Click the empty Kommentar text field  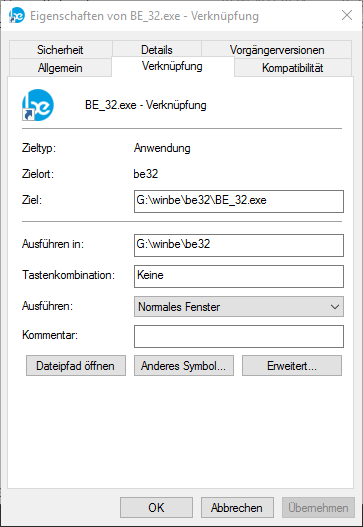coord(239,336)
